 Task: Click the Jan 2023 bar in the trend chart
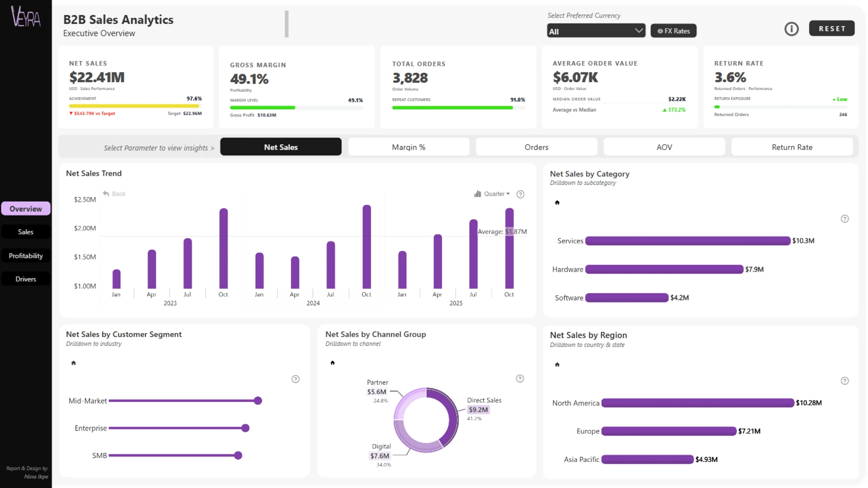[116, 279]
